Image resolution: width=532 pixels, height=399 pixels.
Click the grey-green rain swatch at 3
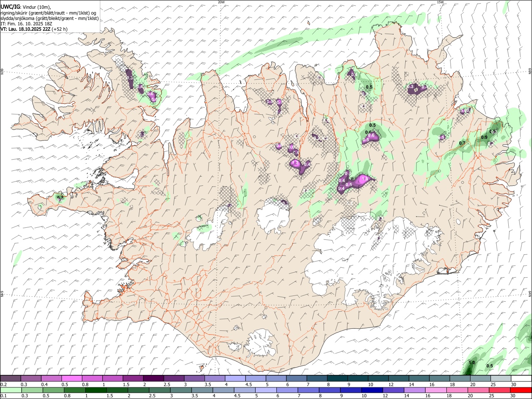pyautogui.click(x=181, y=390)
